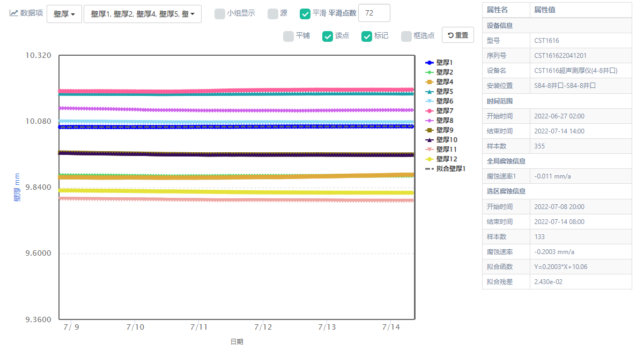Viewport: 644px width, 350px height.
Task: Toggle 壁厚1 series in the legend
Action: (x=439, y=63)
